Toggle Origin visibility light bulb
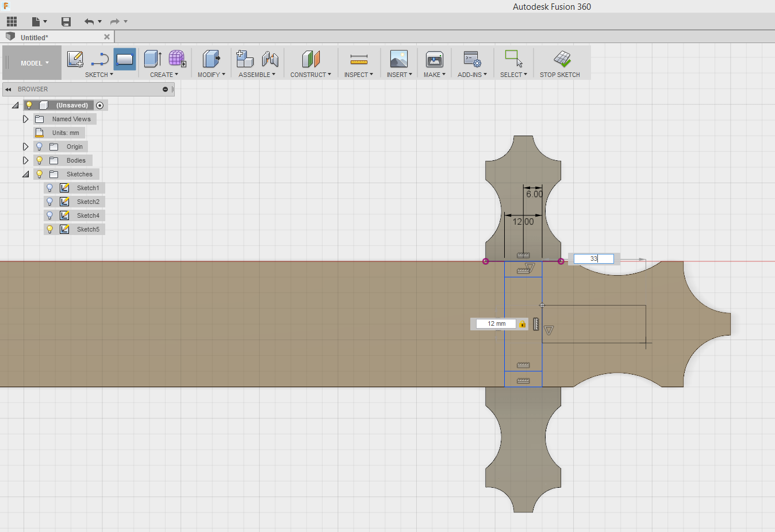 (x=39, y=147)
